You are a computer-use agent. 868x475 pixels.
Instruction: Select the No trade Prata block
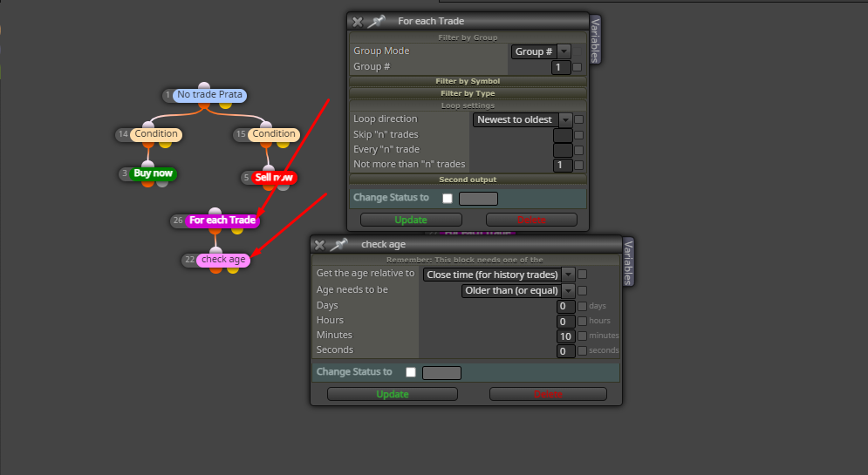210,94
